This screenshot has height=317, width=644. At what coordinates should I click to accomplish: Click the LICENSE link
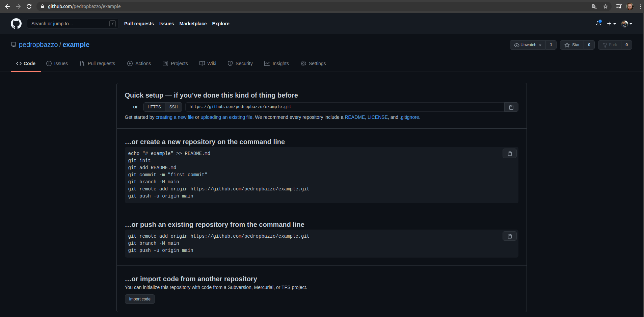tap(378, 117)
